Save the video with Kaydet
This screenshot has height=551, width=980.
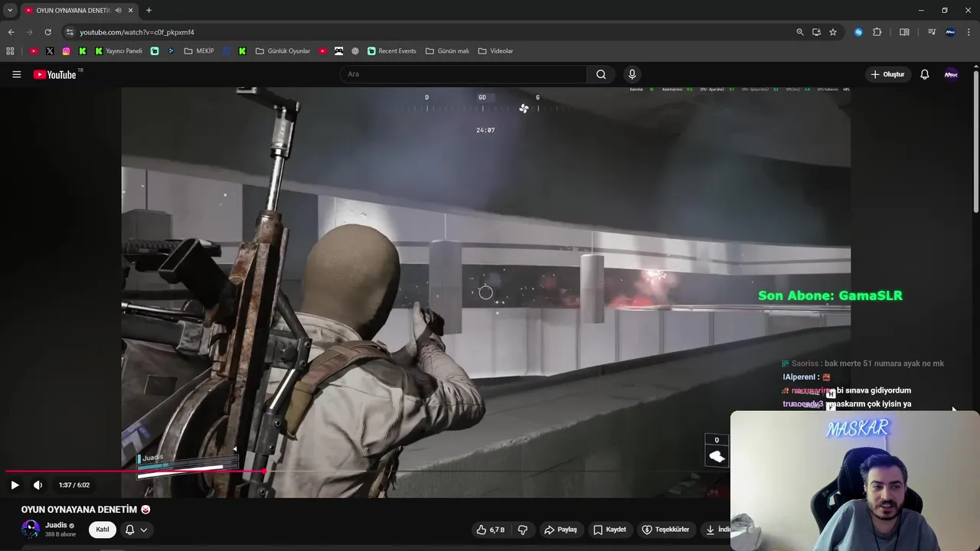610,530
